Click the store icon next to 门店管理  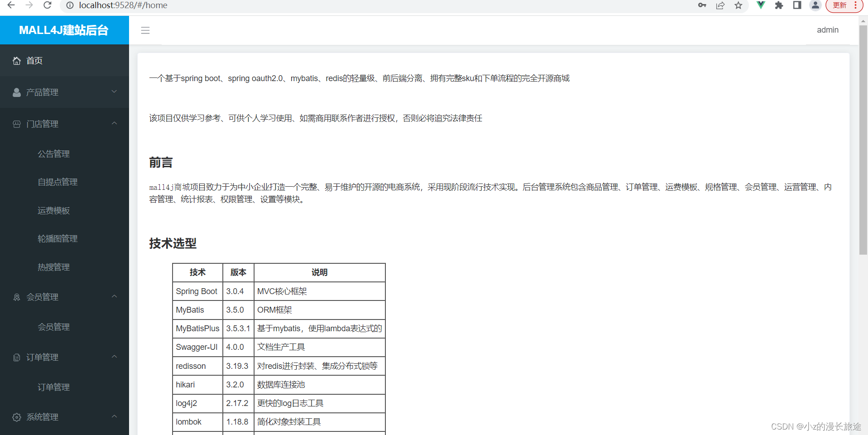(17, 123)
